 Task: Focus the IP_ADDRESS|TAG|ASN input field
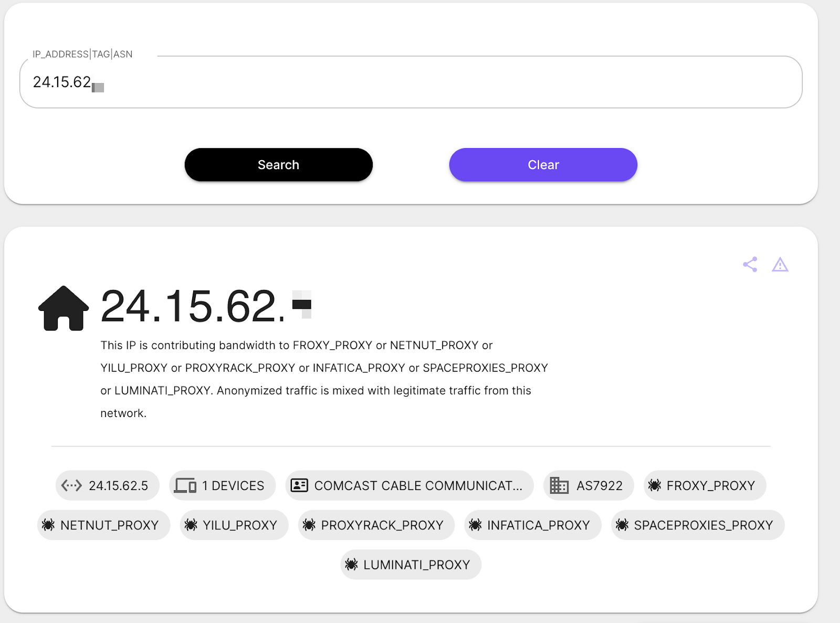tap(411, 82)
